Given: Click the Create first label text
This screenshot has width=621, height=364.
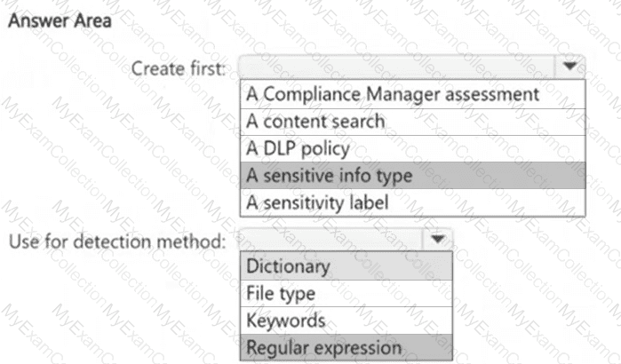Looking at the screenshot, I should pyautogui.click(x=179, y=67).
